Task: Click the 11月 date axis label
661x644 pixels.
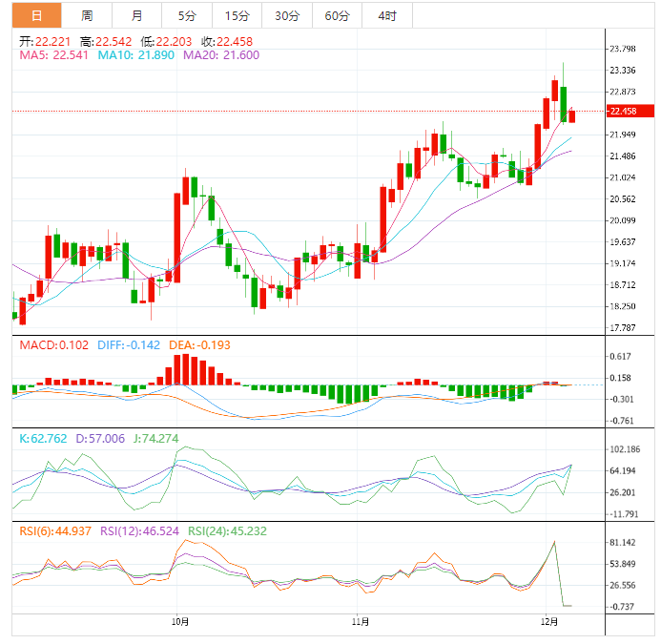Action: 361,622
